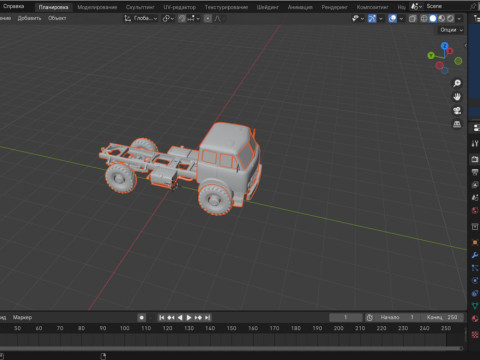Switch to the Композитинг workspace tab
This screenshot has width=480, height=360.
[x=372, y=7]
